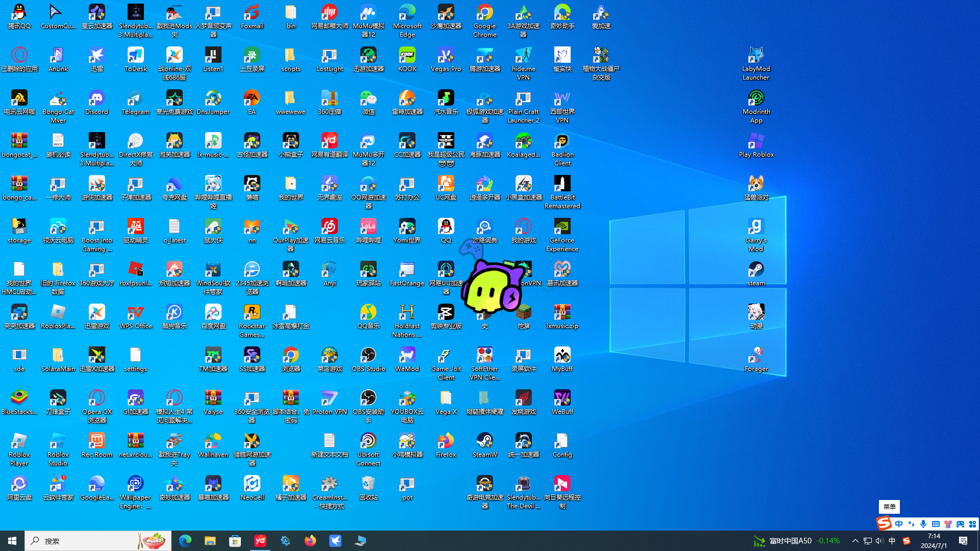The width and height of the screenshot is (980, 551).
Task: Open the AnLink desktop icon
Action: pos(58,60)
